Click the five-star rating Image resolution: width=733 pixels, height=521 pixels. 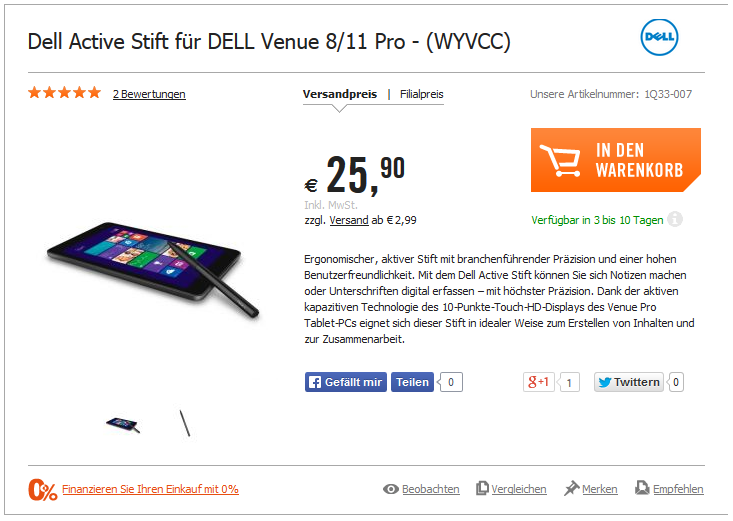65,93
